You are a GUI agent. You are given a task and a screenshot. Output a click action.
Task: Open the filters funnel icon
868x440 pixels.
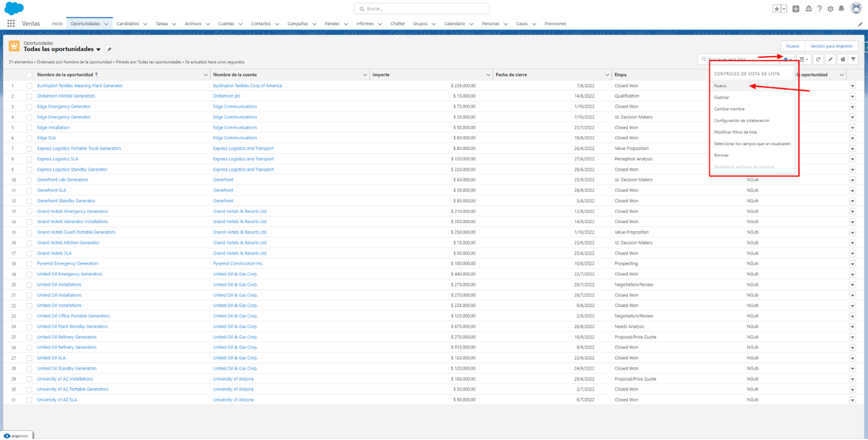click(x=853, y=59)
